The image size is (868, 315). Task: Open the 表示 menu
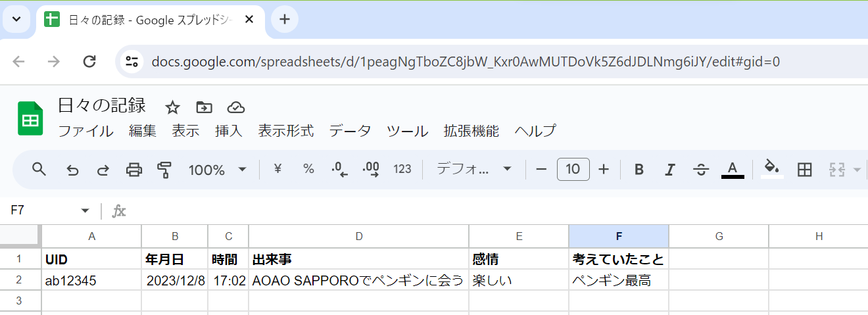pyautogui.click(x=185, y=131)
